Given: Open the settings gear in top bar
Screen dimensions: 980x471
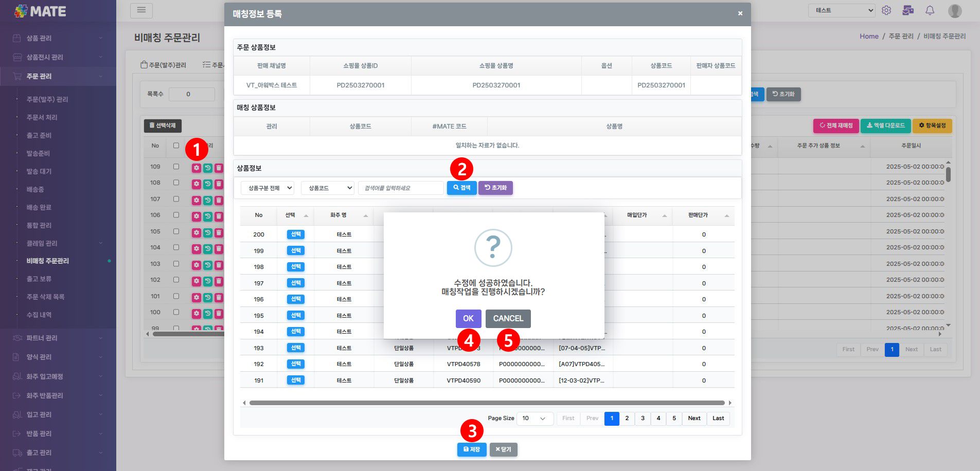Looking at the screenshot, I should click(886, 10).
